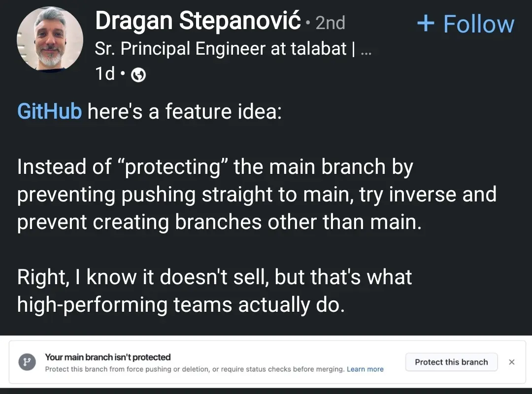Click the 1d post timestamp
Viewport: 532px width, 394px height.
point(105,74)
